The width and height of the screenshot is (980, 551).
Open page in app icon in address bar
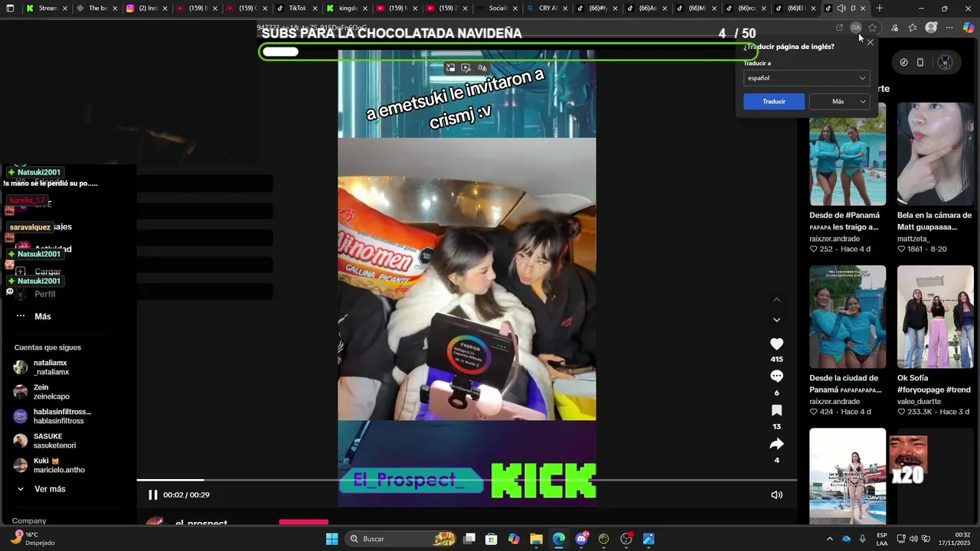839,28
